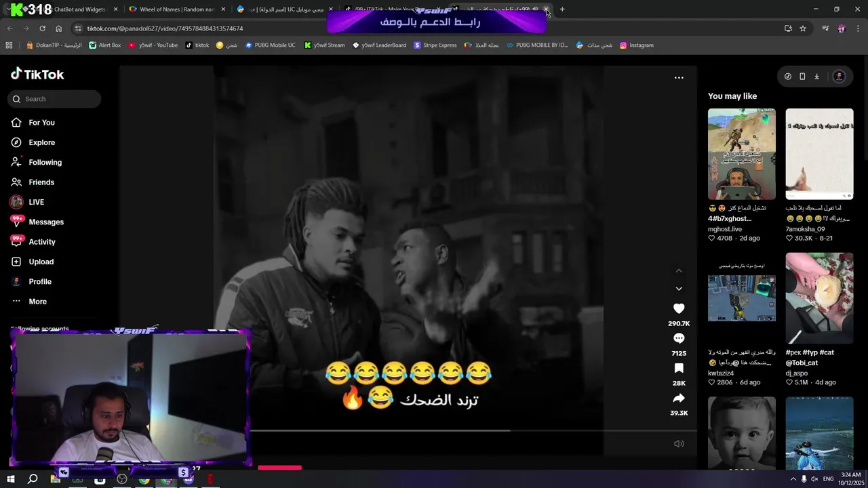Screen dimensions: 868x488
Task: Click the download desktop app icon
Action: 816,77
